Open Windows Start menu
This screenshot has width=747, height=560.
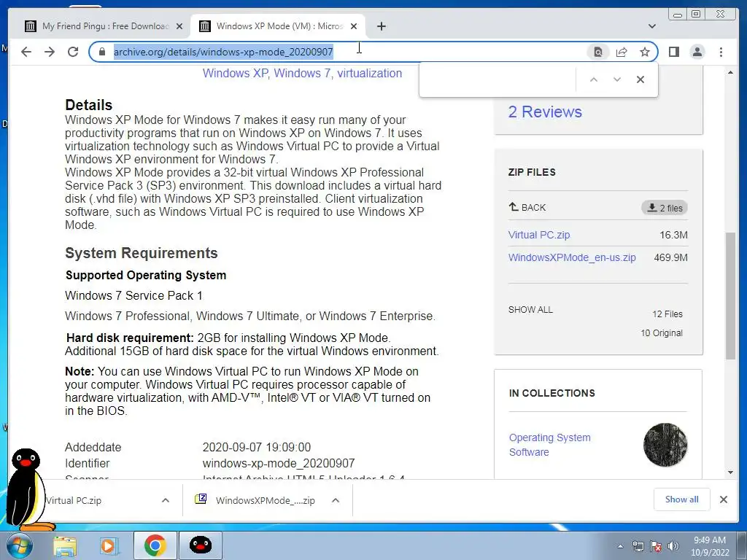tap(18, 545)
